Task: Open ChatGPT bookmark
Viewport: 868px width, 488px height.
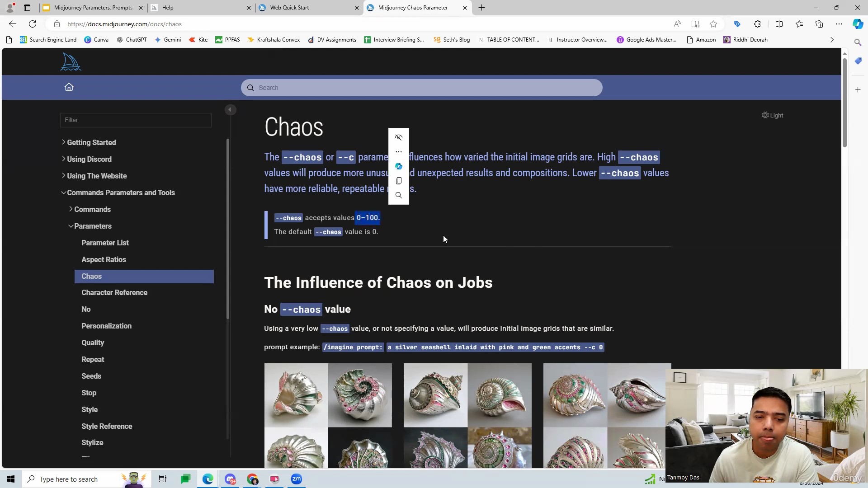Action: (x=132, y=40)
